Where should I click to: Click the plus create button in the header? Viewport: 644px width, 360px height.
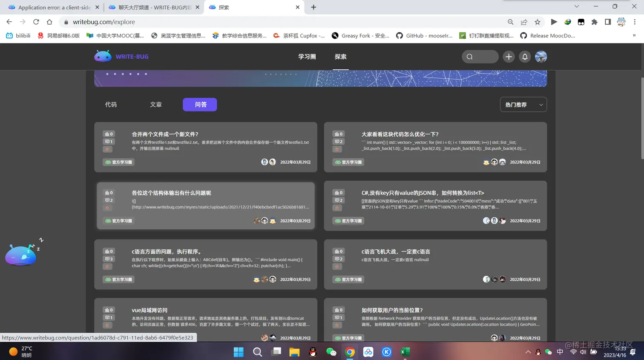coord(509,57)
